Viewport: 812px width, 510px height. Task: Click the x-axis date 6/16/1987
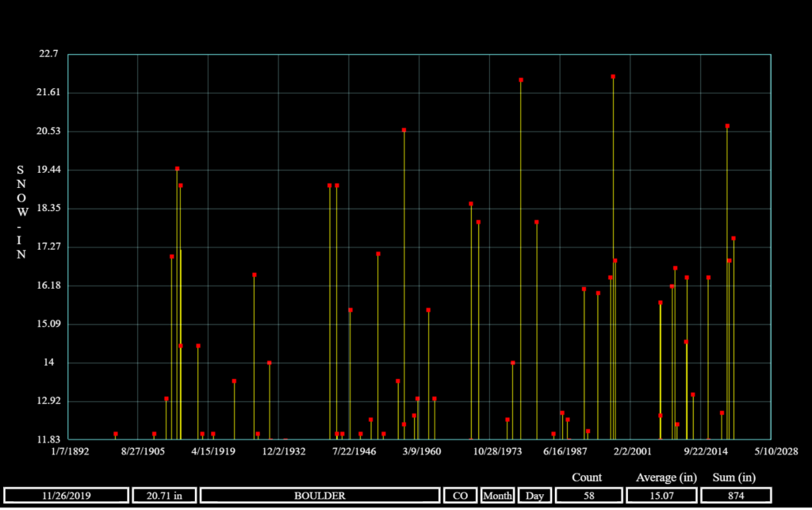click(565, 451)
